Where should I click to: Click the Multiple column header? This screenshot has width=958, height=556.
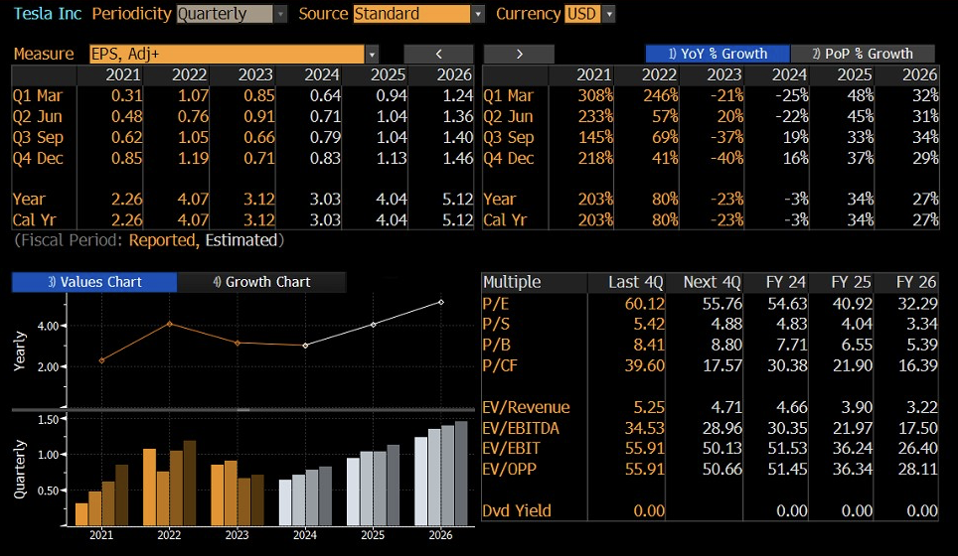point(512,282)
